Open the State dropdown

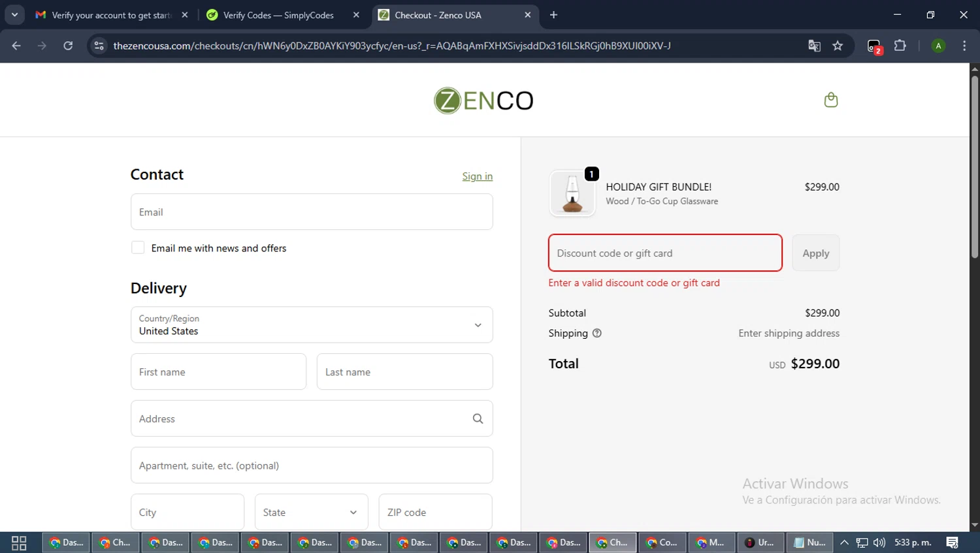pos(311,512)
